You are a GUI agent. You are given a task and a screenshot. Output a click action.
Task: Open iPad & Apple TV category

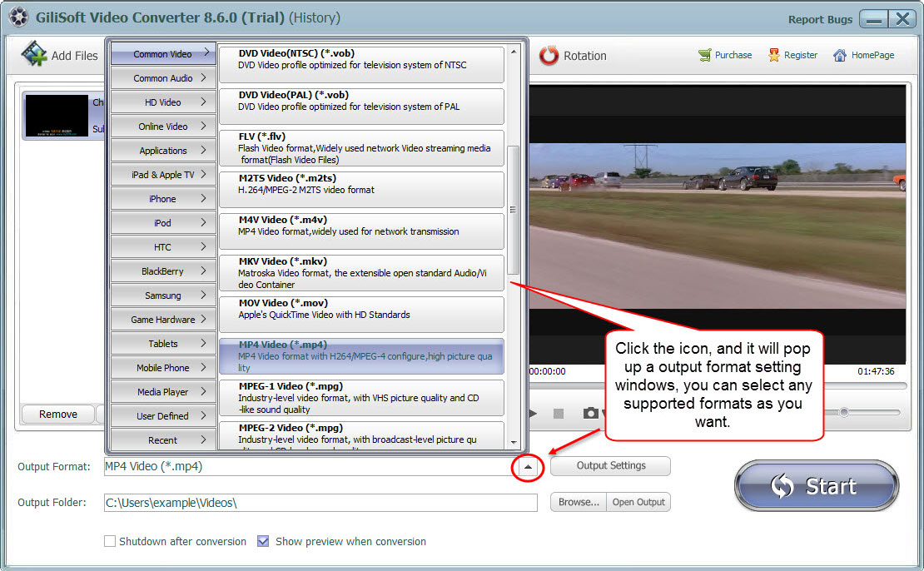[x=163, y=175]
